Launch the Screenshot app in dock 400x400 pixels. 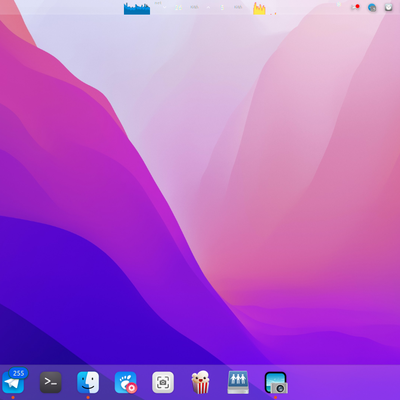point(163,382)
